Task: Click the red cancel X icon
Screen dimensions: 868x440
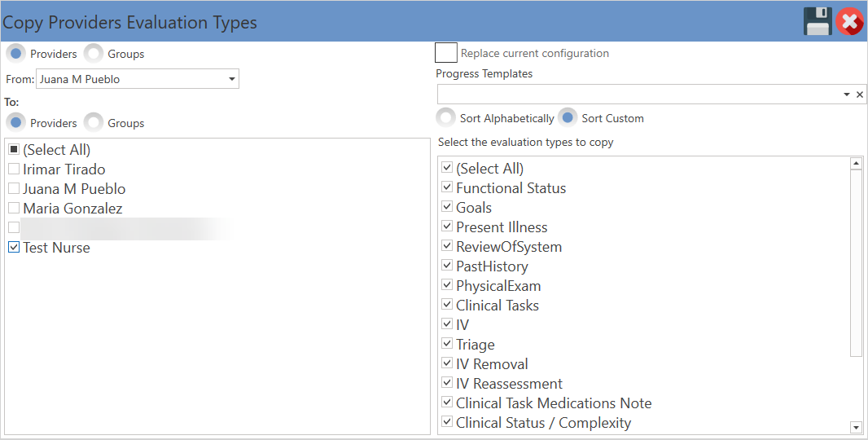Action: (850, 22)
